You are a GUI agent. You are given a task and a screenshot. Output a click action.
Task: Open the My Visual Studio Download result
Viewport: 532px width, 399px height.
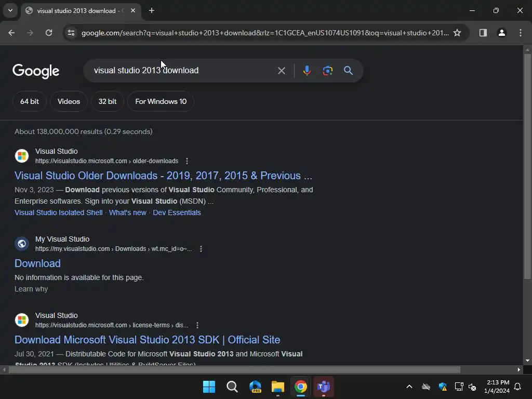coord(37,263)
